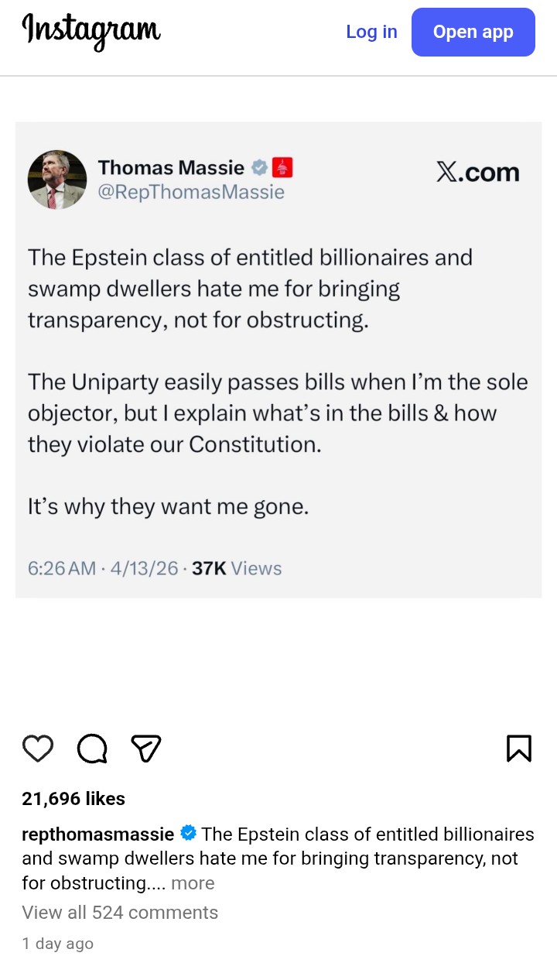Click the Log in link
Screen dimensions: 557x980
[371, 32]
